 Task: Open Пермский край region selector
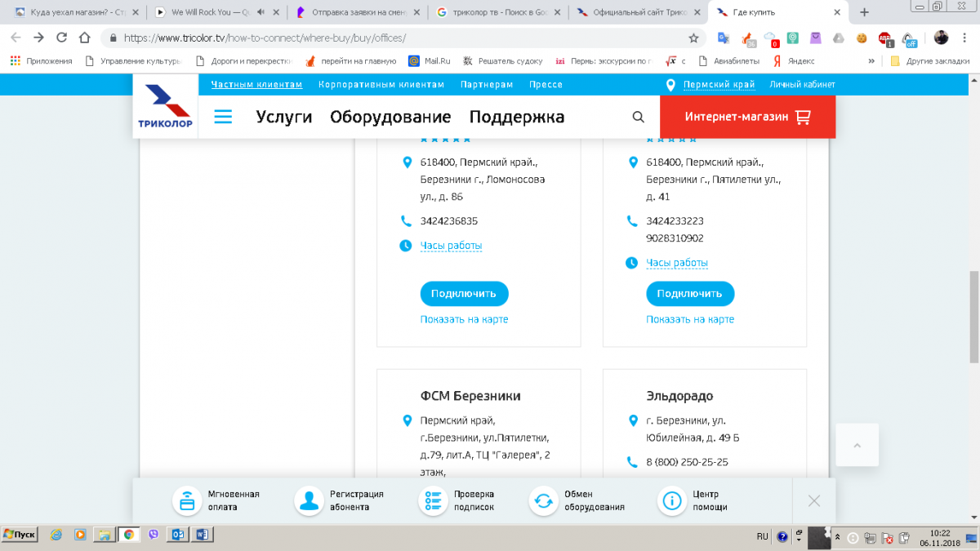point(718,85)
